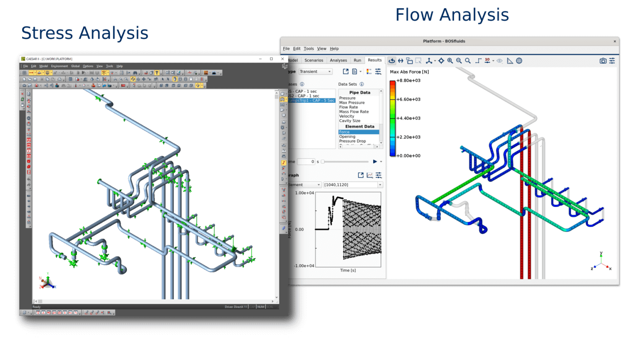Open the Zoom Out tool in BOSfluids

[459, 60]
